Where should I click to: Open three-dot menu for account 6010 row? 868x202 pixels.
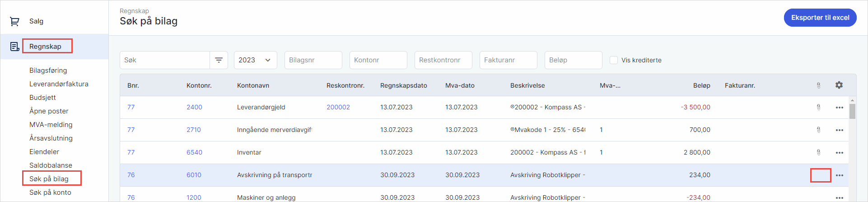pos(839,175)
